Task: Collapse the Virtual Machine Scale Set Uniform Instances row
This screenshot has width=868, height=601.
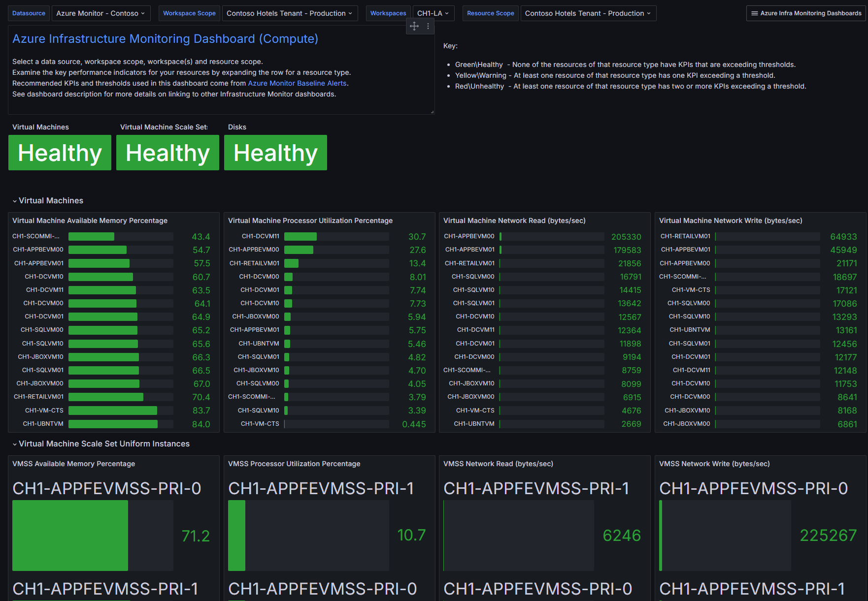Action: coord(101,443)
